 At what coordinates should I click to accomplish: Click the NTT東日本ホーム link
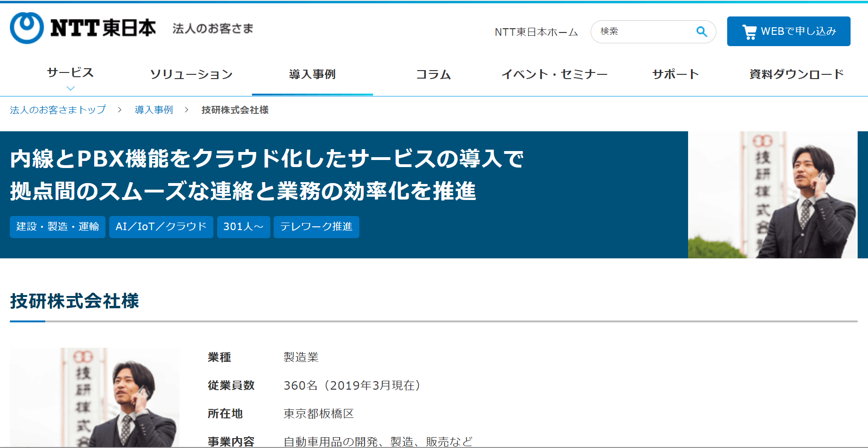(536, 32)
